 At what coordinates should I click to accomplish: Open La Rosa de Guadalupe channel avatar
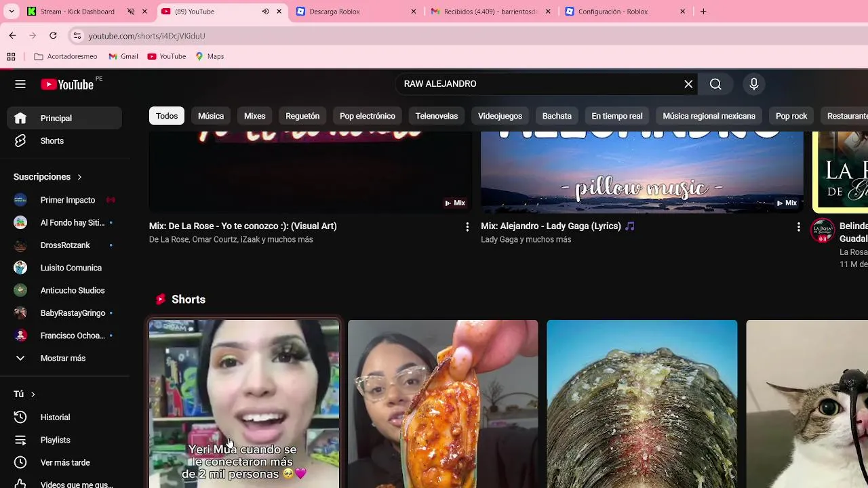[823, 231]
